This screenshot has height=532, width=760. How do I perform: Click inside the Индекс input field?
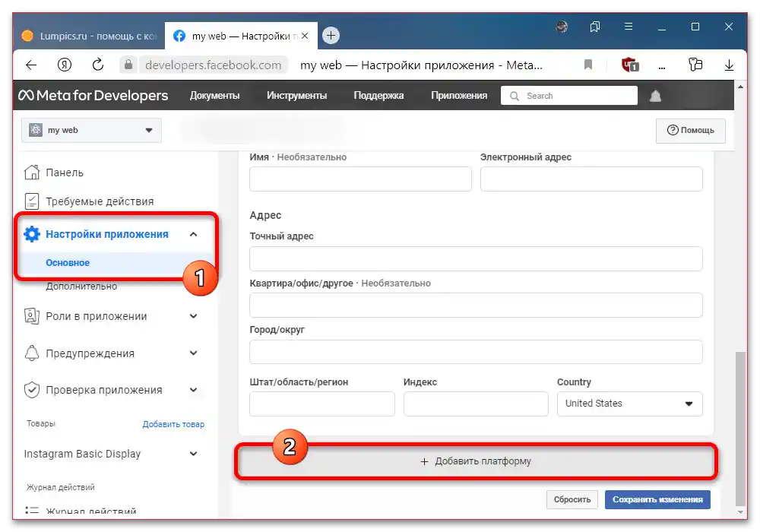tap(476, 404)
